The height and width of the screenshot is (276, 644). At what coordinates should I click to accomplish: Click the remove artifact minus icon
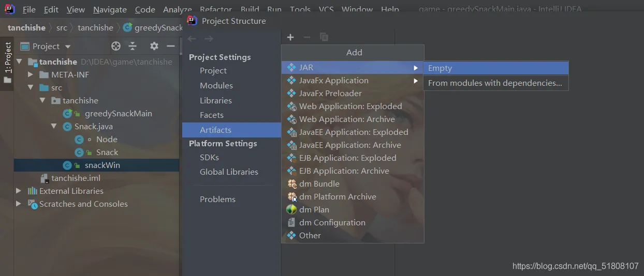coord(307,37)
